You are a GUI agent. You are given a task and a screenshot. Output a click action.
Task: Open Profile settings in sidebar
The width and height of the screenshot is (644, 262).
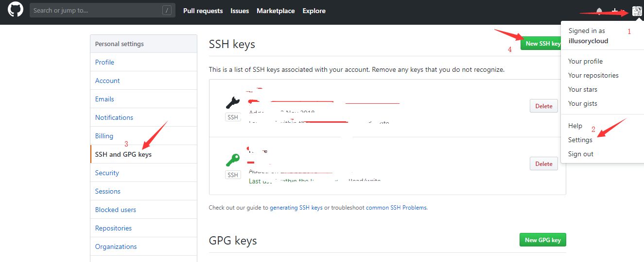143,62
